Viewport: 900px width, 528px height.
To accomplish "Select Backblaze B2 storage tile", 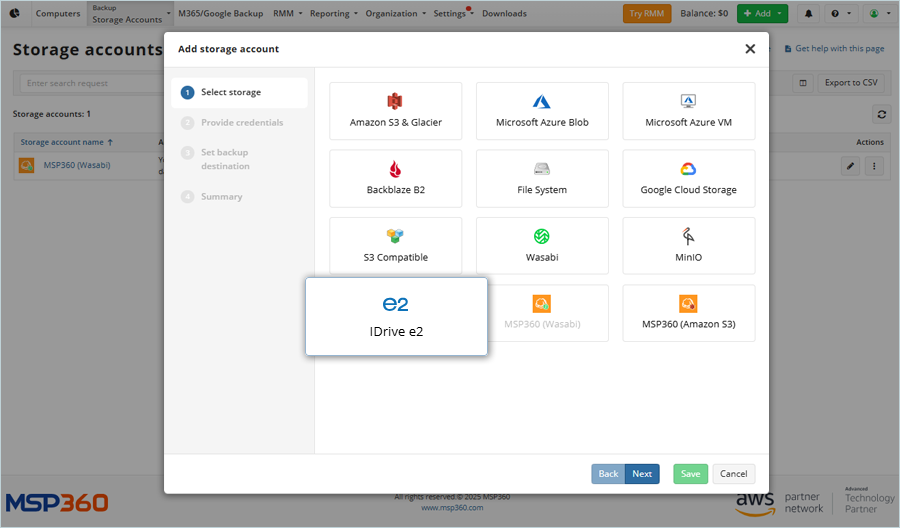I will point(395,178).
